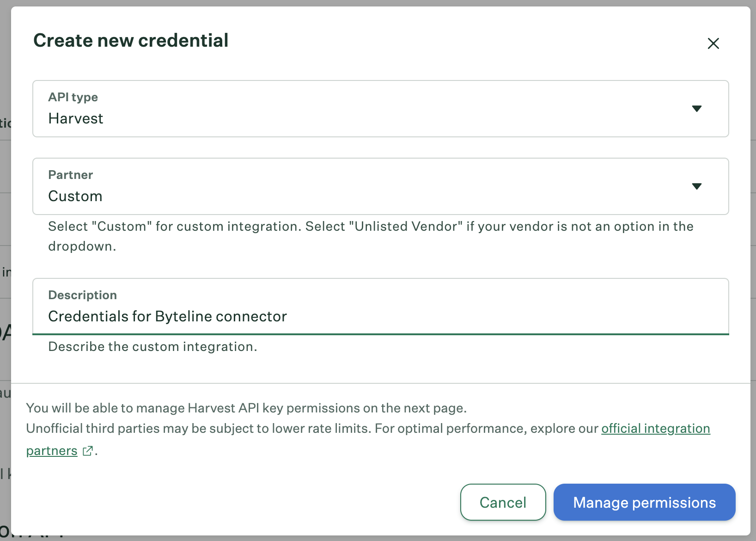The height and width of the screenshot is (541, 756).
Task: Expand the Partner dropdown set to Custom
Action: (x=380, y=186)
